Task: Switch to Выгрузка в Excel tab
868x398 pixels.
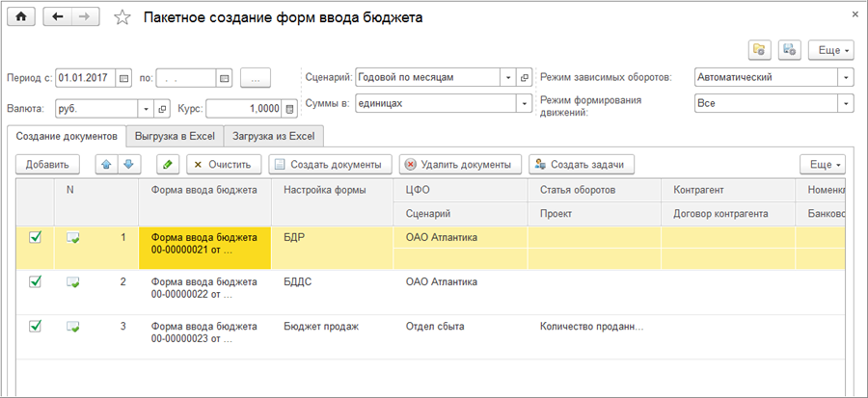Action: [176, 137]
